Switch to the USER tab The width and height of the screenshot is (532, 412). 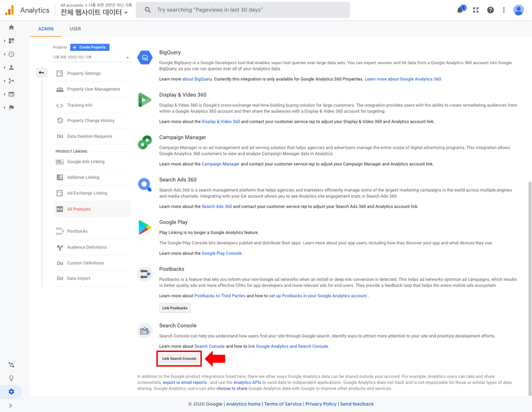pos(75,29)
